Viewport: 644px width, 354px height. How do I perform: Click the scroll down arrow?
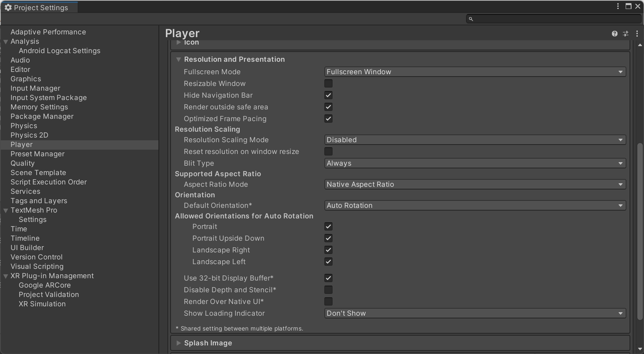640,349
